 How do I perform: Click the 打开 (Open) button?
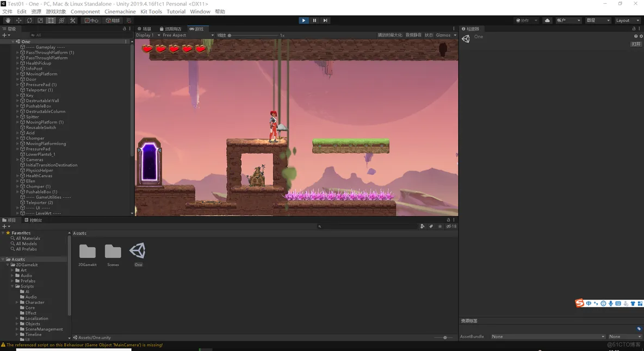point(636,44)
